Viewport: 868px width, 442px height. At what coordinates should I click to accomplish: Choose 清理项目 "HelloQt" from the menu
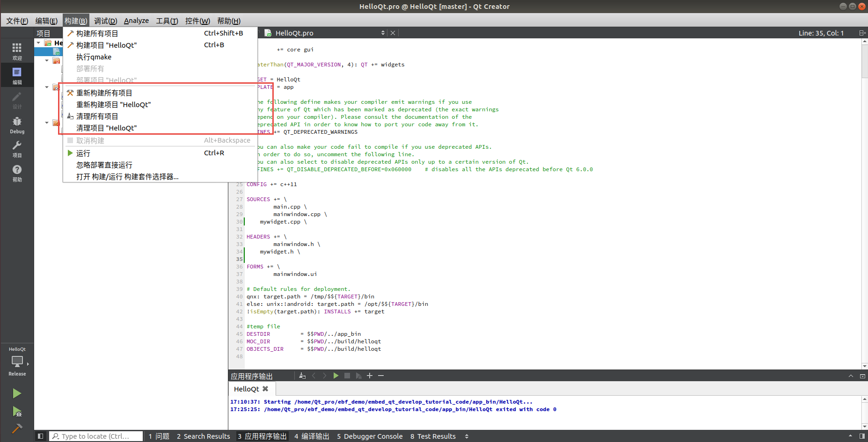[x=160, y=128]
